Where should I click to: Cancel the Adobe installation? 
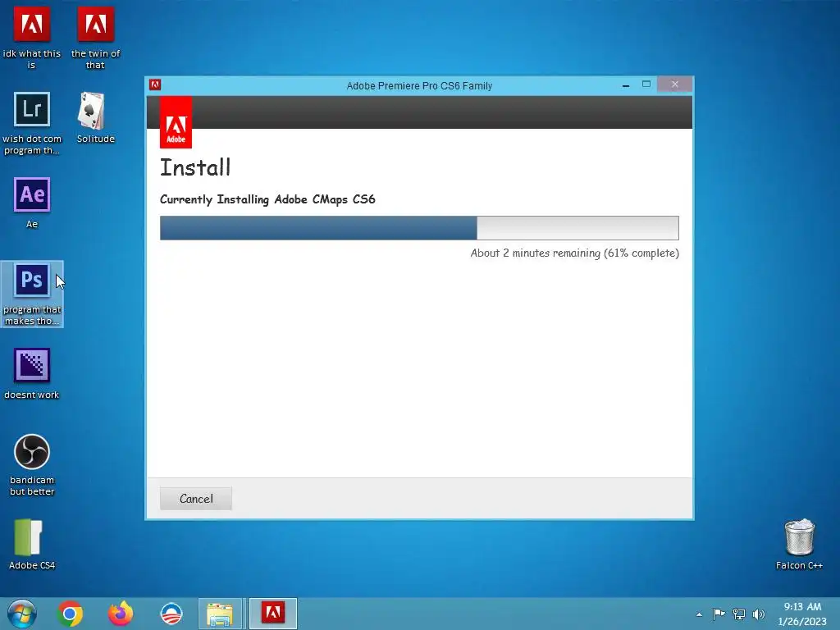tap(195, 499)
